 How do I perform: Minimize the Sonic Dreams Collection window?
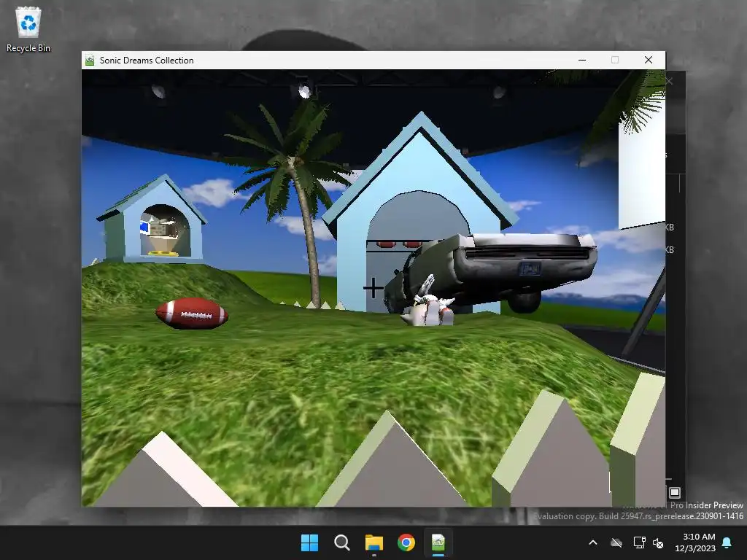[x=582, y=60]
